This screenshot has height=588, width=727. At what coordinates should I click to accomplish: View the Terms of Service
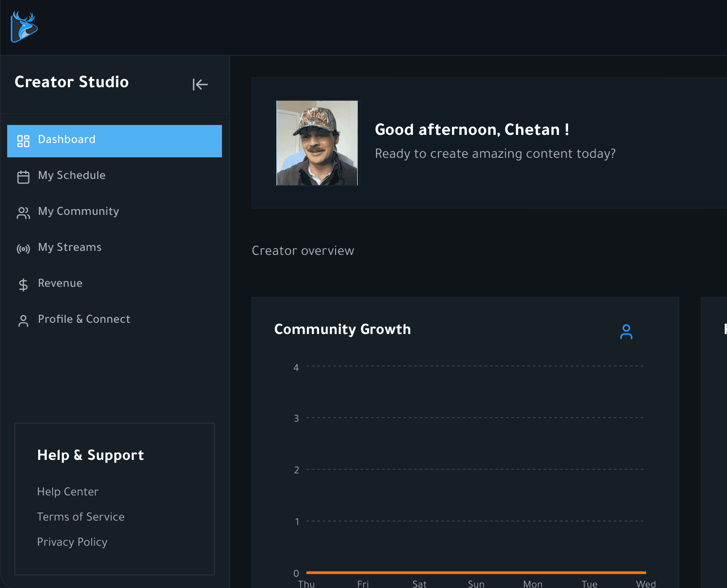81,517
